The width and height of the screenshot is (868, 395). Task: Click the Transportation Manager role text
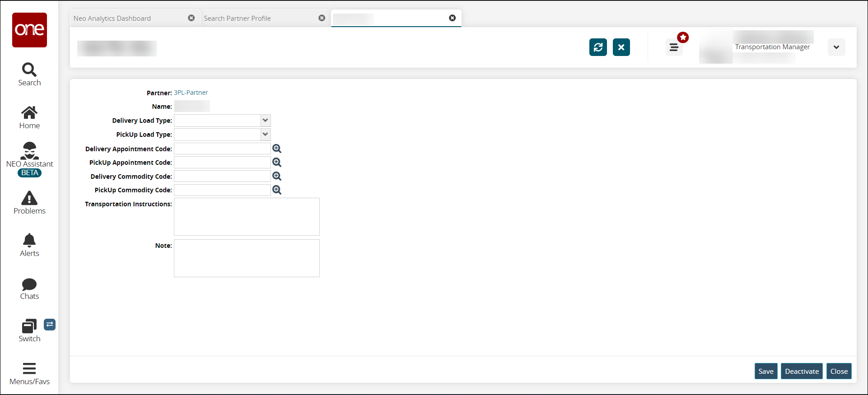[772, 47]
